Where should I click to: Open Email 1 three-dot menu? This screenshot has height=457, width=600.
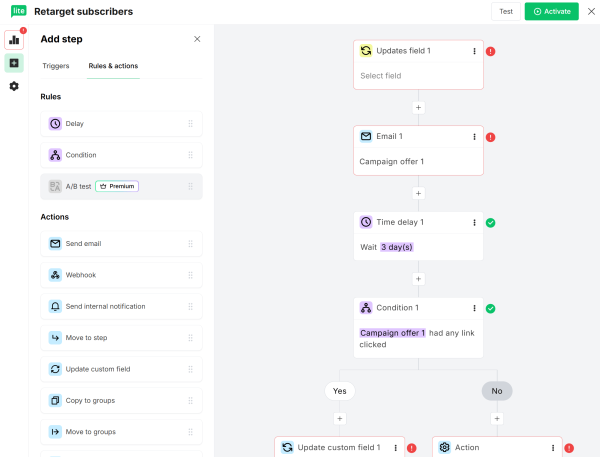pyautogui.click(x=474, y=137)
